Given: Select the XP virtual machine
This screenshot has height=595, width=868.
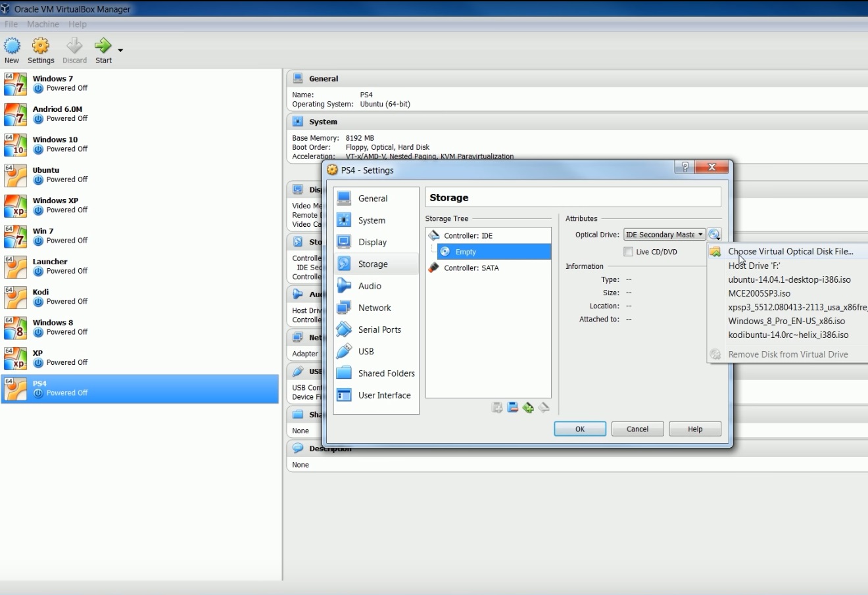Looking at the screenshot, I should coord(139,358).
